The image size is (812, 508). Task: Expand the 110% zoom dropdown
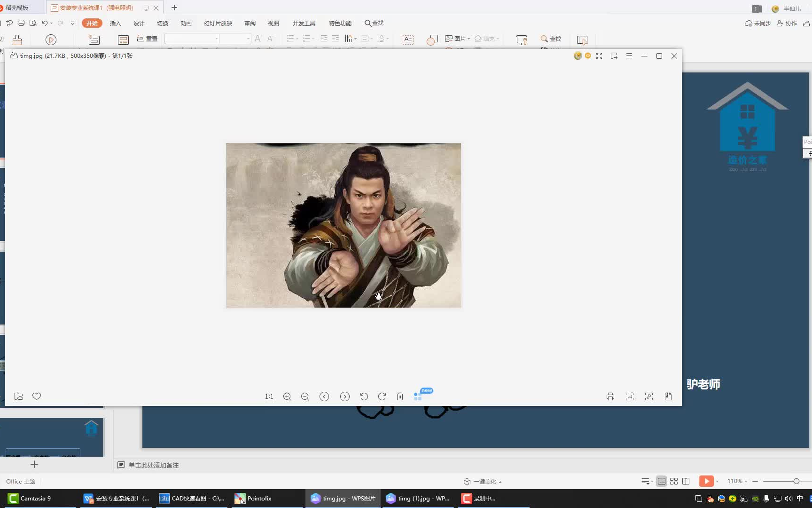(746, 481)
